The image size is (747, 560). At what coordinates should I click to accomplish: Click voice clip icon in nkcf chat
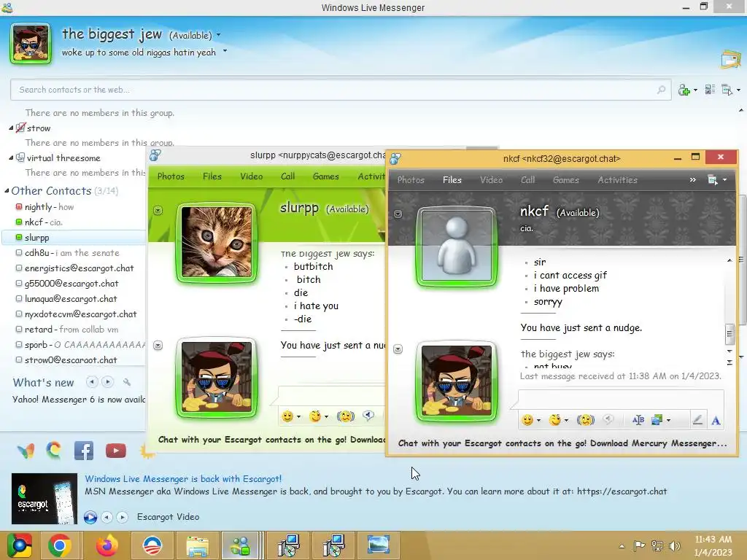click(x=608, y=419)
